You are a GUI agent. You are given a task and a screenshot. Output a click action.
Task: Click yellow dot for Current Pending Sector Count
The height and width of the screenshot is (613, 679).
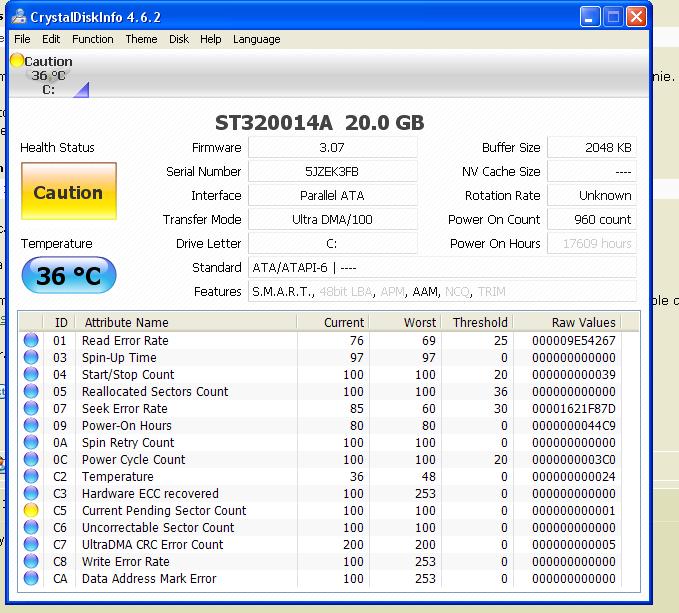click(x=31, y=510)
